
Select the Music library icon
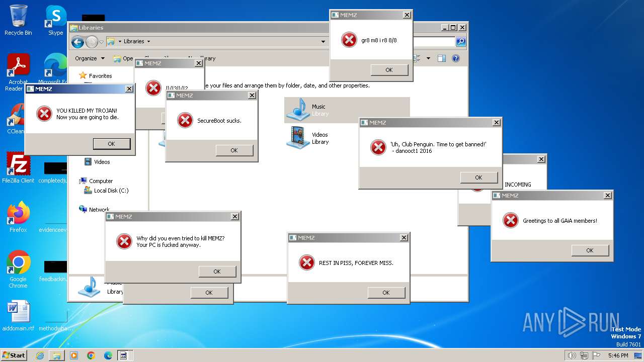[298, 110]
